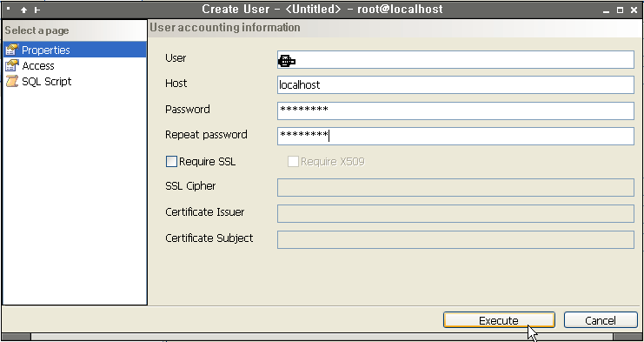The image size is (644, 342).
Task: Click the Host field containing localhost
Action: (x=456, y=84)
